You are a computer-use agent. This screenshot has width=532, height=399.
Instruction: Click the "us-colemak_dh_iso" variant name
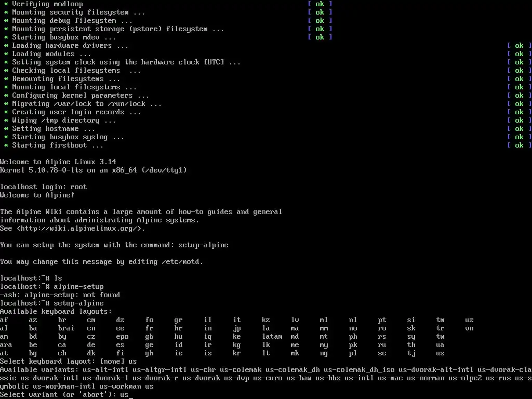359,370
